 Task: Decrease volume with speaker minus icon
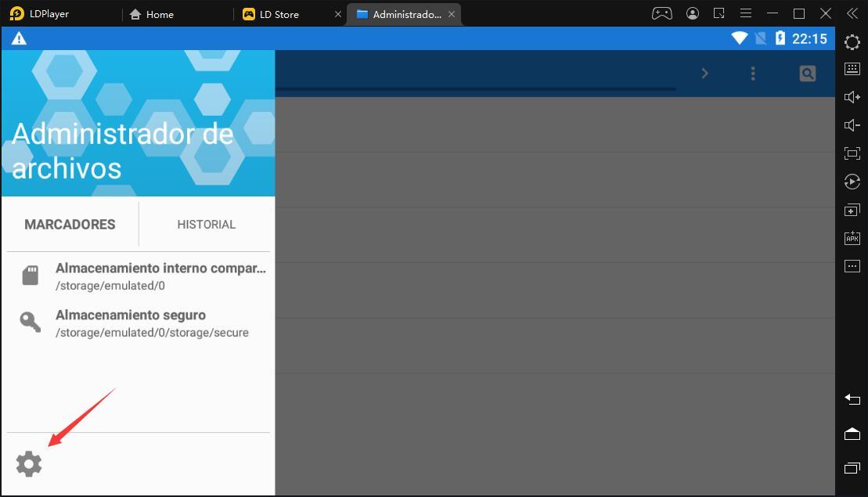pyautogui.click(x=852, y=125)
